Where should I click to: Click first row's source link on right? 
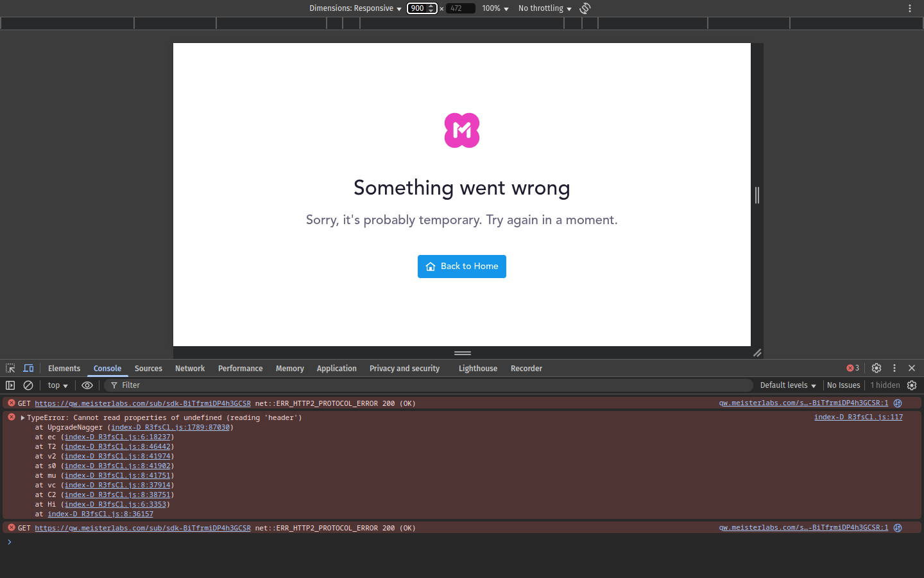click(803, 403)
